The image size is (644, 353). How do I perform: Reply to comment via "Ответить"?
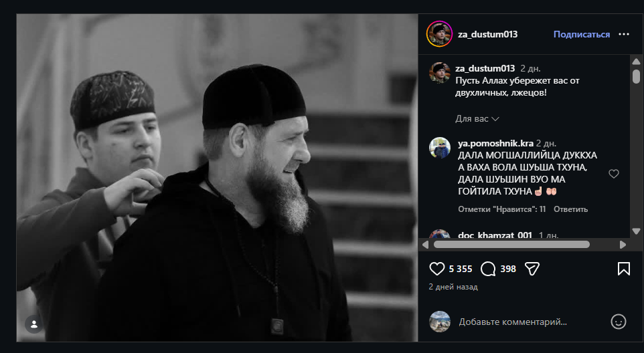click(570, 209)
